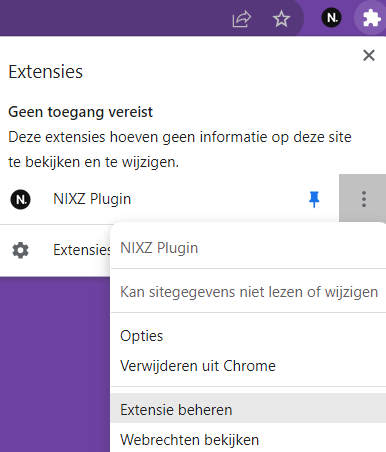Click the Extensie beheren menu item
Screen dimensions: 386x452
coord(248,409)
